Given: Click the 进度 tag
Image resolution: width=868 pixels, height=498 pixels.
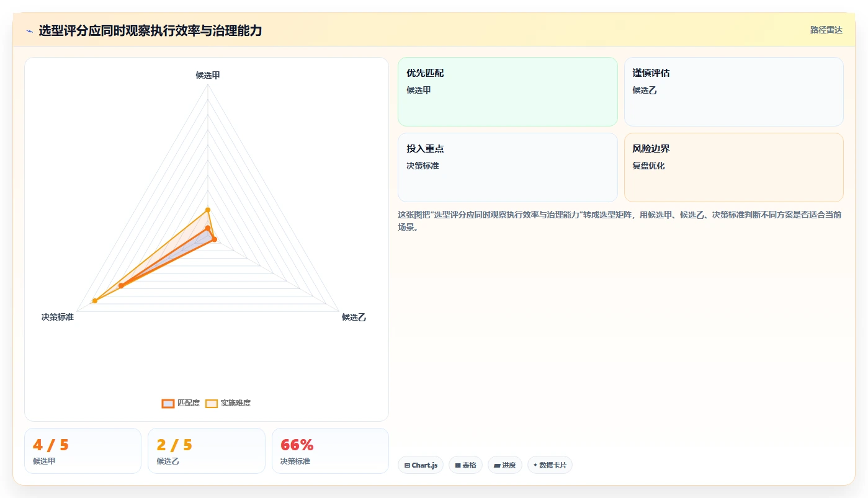Looking at the screenshot, I should point(505,465).
